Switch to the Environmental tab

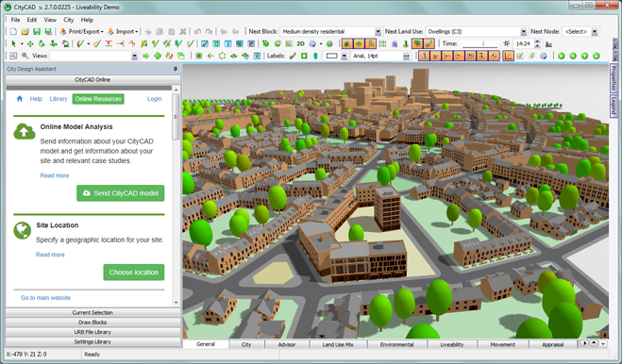tap(396, 344)
